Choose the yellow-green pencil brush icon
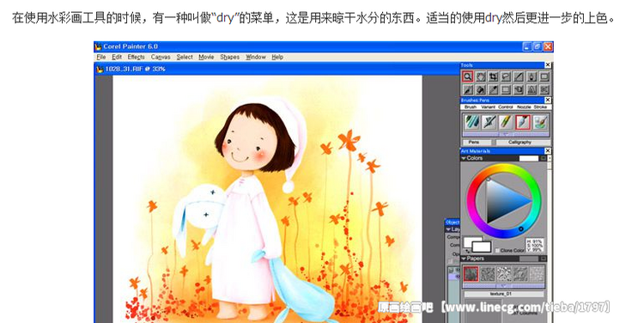Screen dimensions: 644x323 506,123
